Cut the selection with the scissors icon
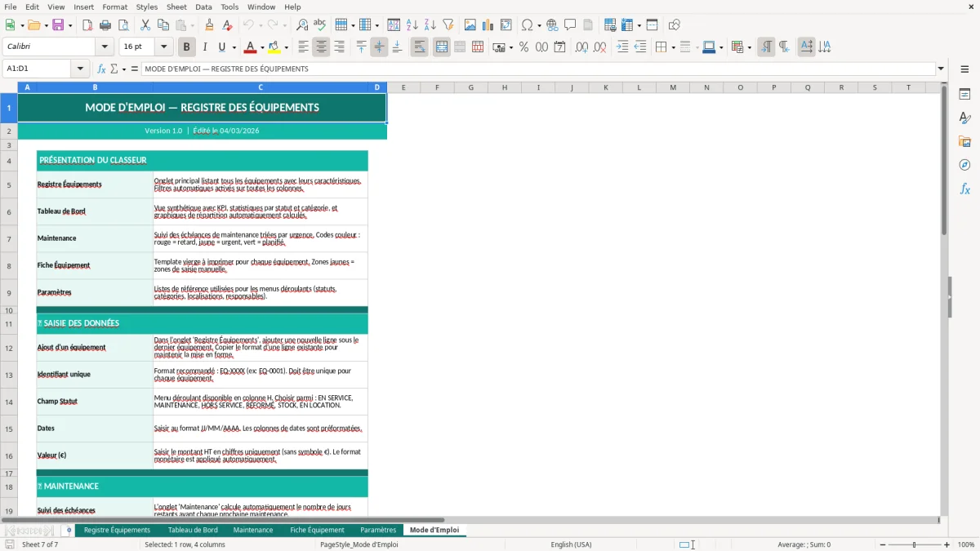Image resolution: width=980 pixels, height=551 pixels. point(145,25)
